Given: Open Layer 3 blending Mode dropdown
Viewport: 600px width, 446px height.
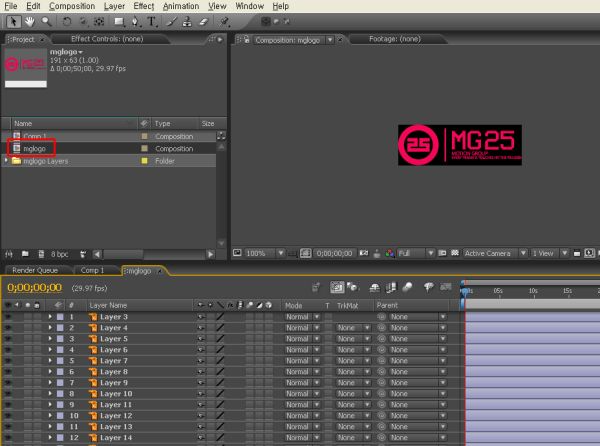Looking at the screenshot, I should pyautogui.click(x=302, y=317).
